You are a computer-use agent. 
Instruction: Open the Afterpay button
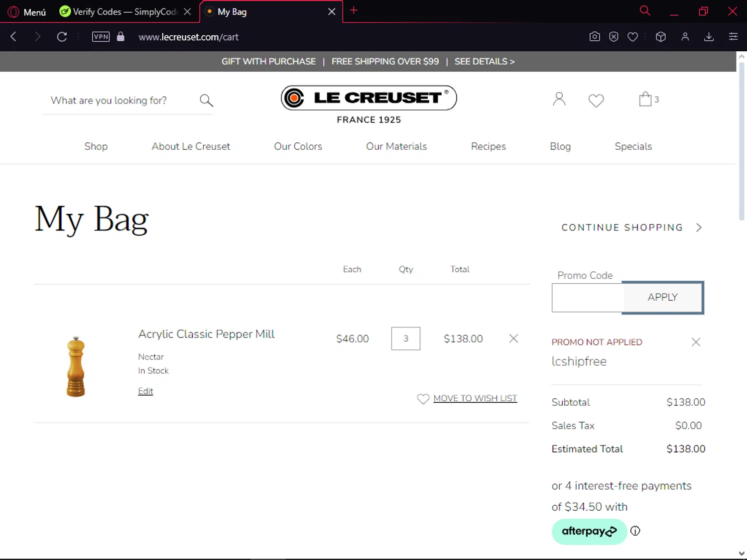589,531
